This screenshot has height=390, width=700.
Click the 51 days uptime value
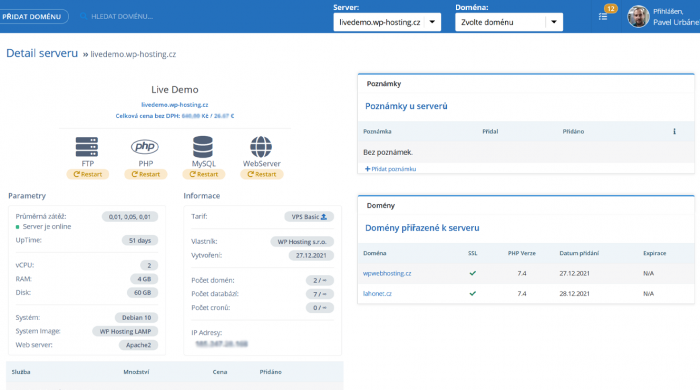coord(140,241)
